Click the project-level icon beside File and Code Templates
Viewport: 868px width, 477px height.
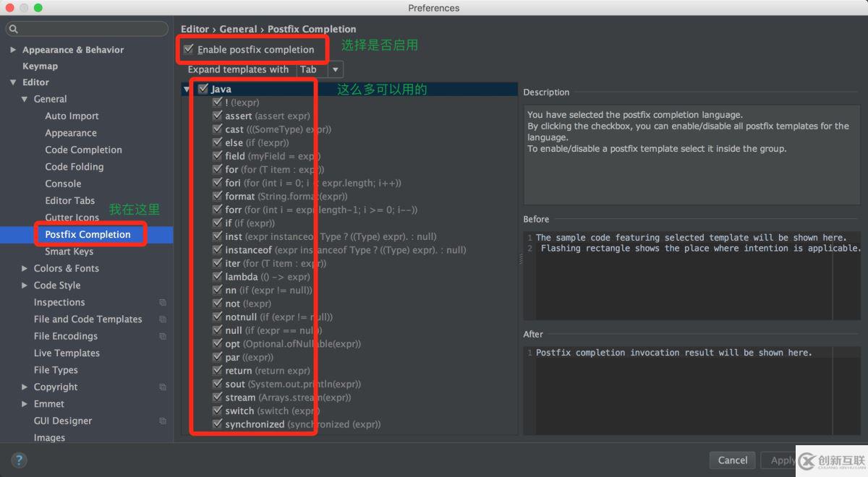pos(163,319)
